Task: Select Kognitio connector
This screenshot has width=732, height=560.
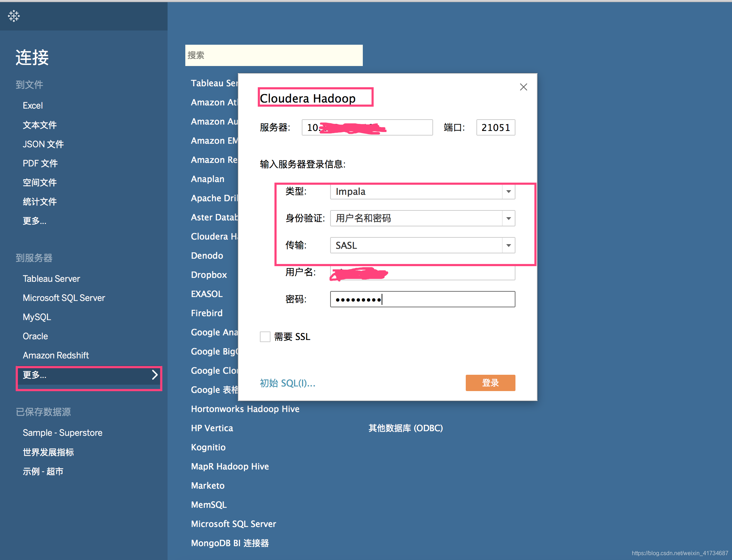Action: coord(208,447)
